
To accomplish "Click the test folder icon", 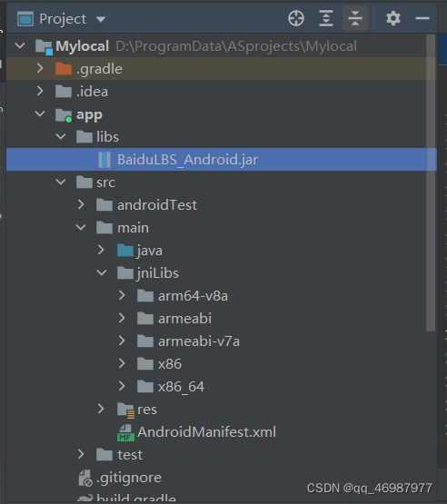I will pyautogui.click(x=104, y=455).
